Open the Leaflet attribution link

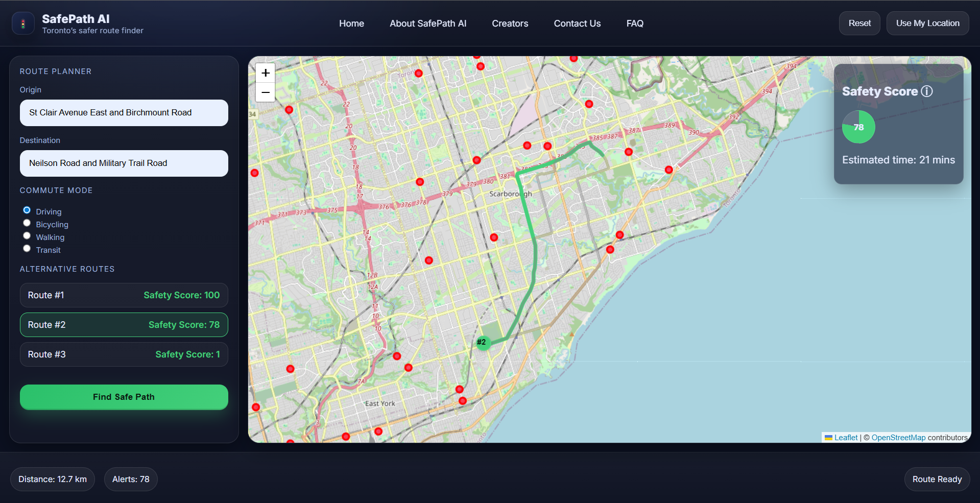coord(846,438)
